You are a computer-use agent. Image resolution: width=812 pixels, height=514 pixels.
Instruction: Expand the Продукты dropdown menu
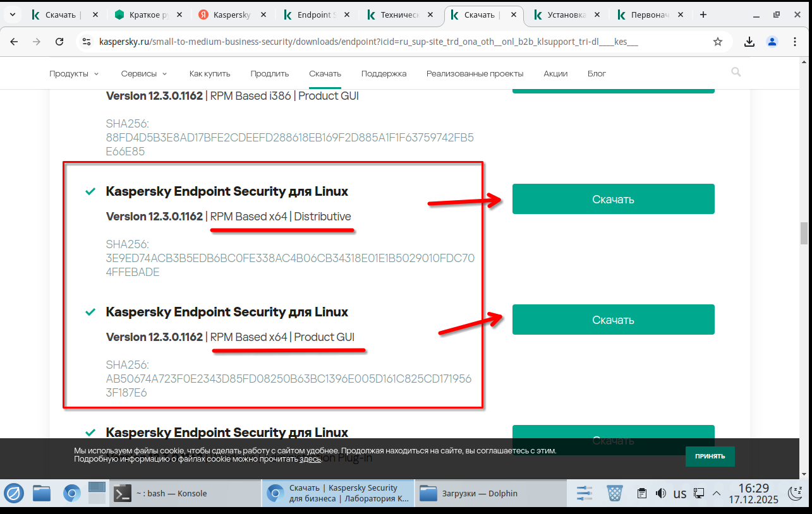(74, 74)
